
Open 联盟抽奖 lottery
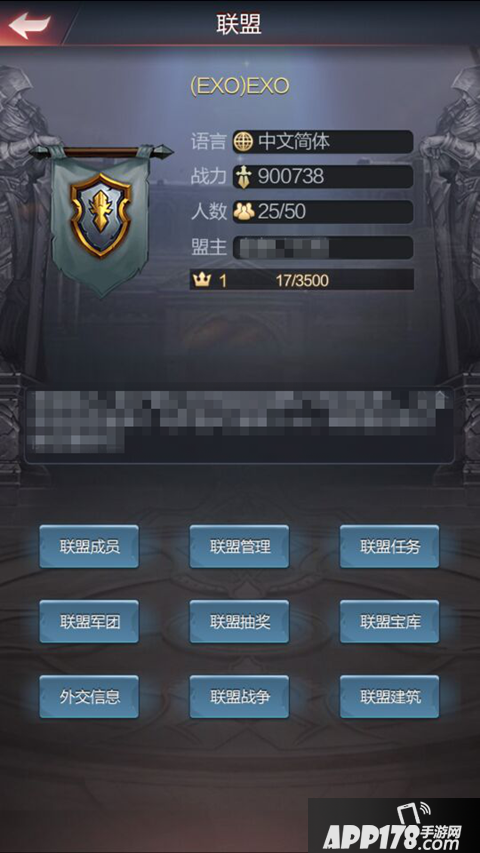point(239,622)
